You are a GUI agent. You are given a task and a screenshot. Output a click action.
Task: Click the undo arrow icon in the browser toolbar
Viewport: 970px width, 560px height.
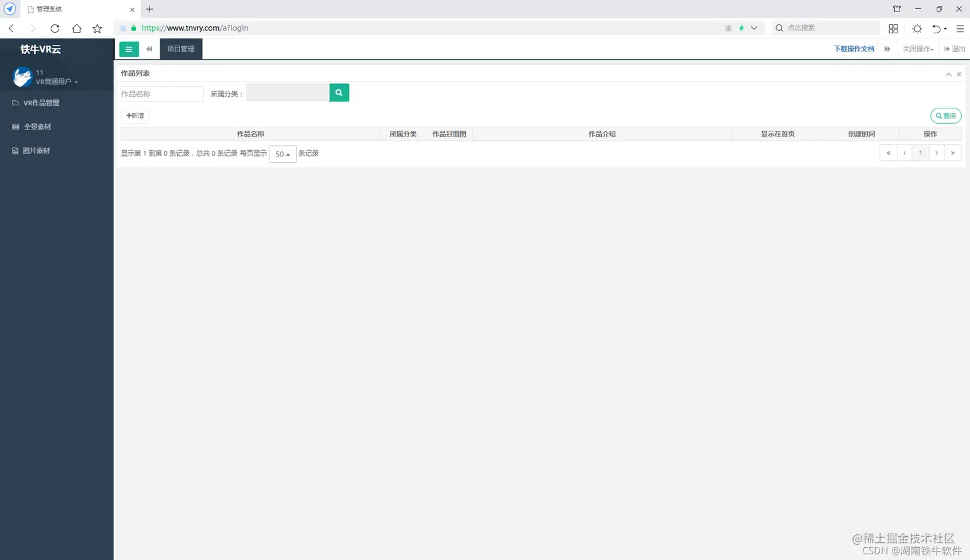pyautogui.click(x=937, y=29)
